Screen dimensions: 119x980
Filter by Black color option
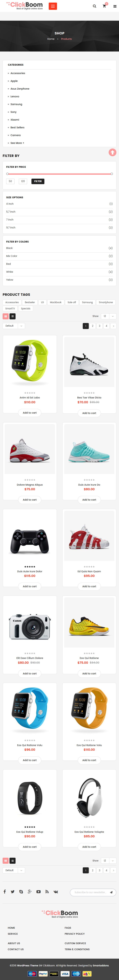coord(9,248)
